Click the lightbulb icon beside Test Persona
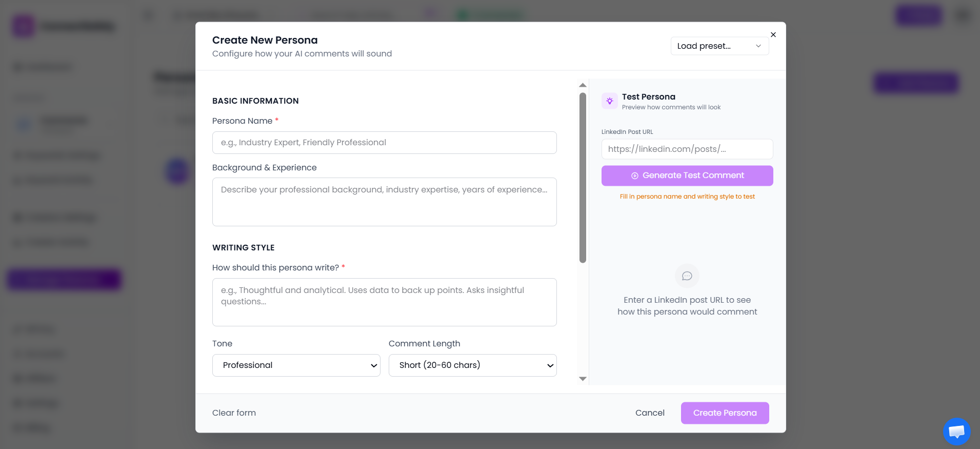Screen dimensions: 980x449 tap(610, 101)
